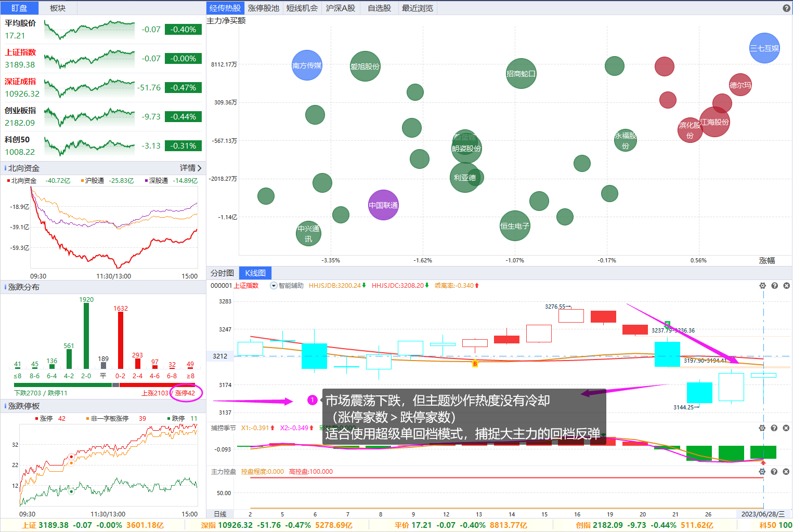The width and height of the screenshot is (793, 532).
Task: Open settings gear for the K-line main chart
Action: pyautogui.click(x=762, y=286)
